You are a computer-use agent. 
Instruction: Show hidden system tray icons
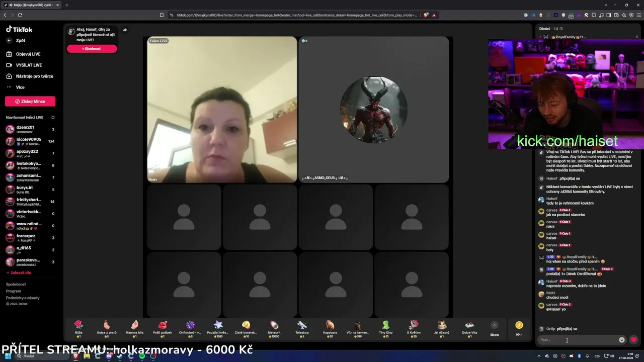[x=539, y=356]
